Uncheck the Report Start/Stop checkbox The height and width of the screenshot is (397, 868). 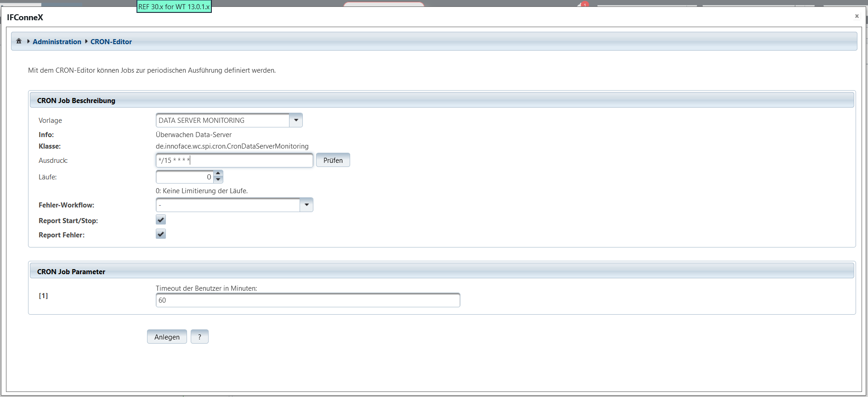click(161, 220)
